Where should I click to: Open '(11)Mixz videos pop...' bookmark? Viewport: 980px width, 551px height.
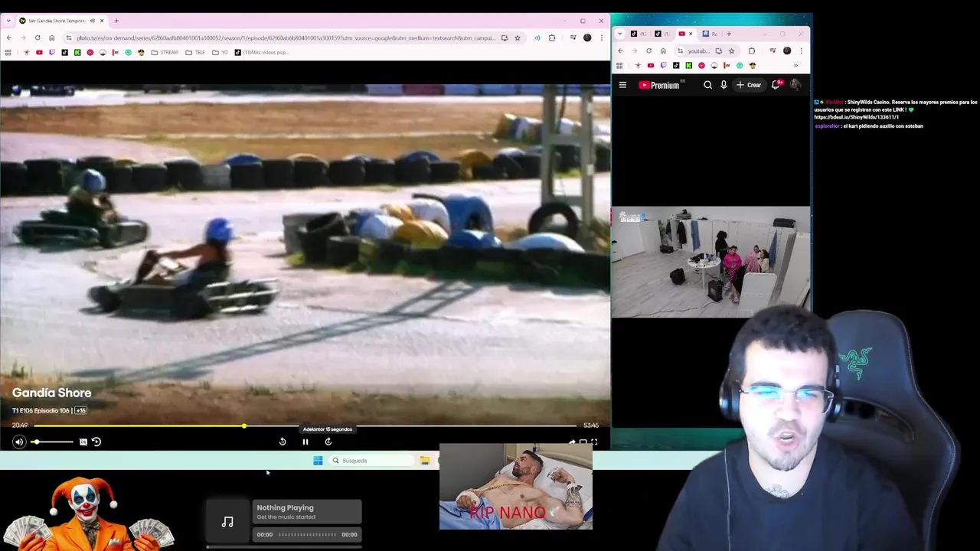click(x=261, y=52)
